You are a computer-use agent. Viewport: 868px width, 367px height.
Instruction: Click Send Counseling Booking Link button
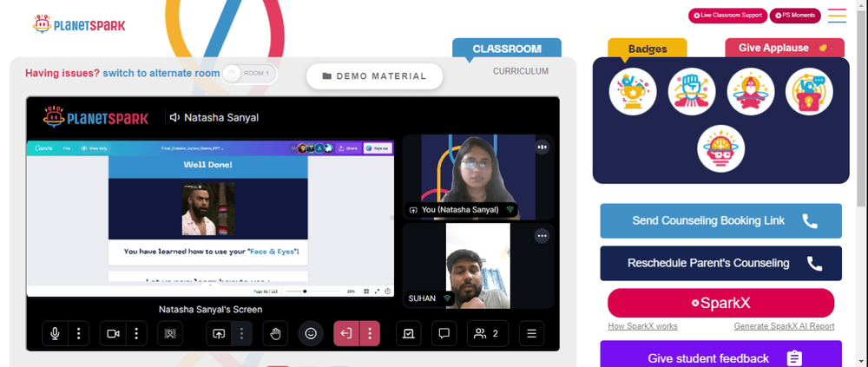point(720,221)
